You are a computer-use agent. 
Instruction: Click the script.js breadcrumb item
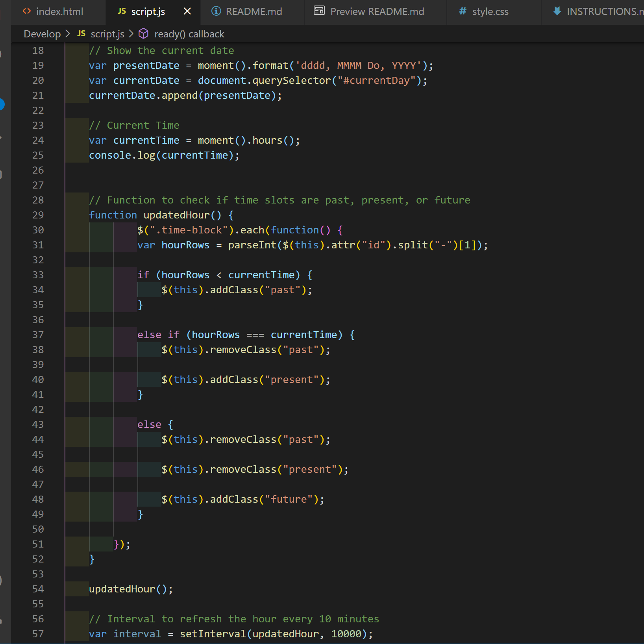click(x=107, y=34)
